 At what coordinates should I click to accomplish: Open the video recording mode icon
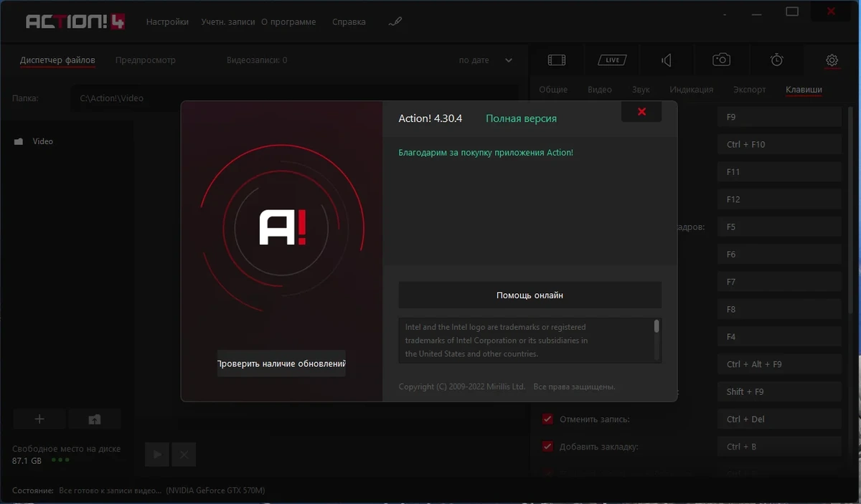pyautogui.click(x=556, y=60)
